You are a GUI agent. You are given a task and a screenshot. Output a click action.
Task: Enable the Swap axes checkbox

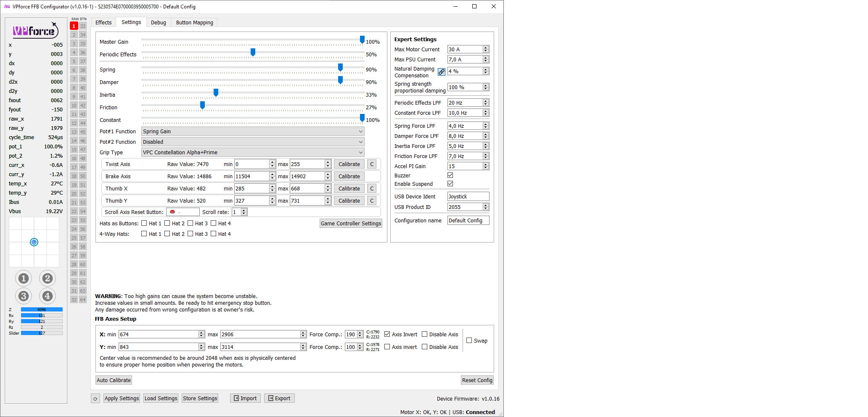pyautogui.click(x=469, y=340)
